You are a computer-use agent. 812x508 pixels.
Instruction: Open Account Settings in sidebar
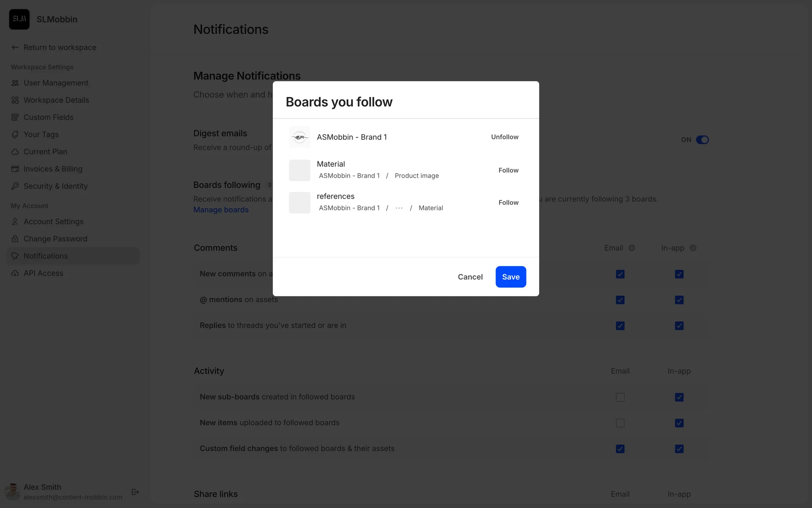(53, 221)
